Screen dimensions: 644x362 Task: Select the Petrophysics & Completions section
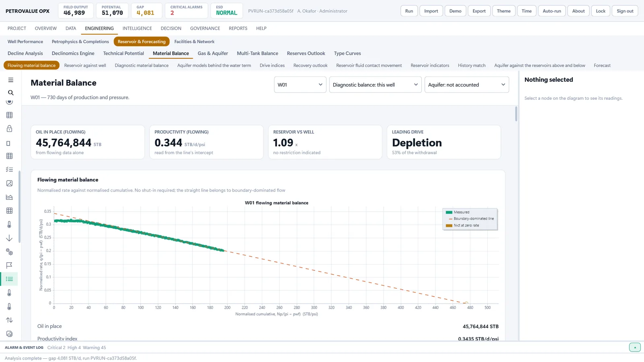[x=80, y=42]
